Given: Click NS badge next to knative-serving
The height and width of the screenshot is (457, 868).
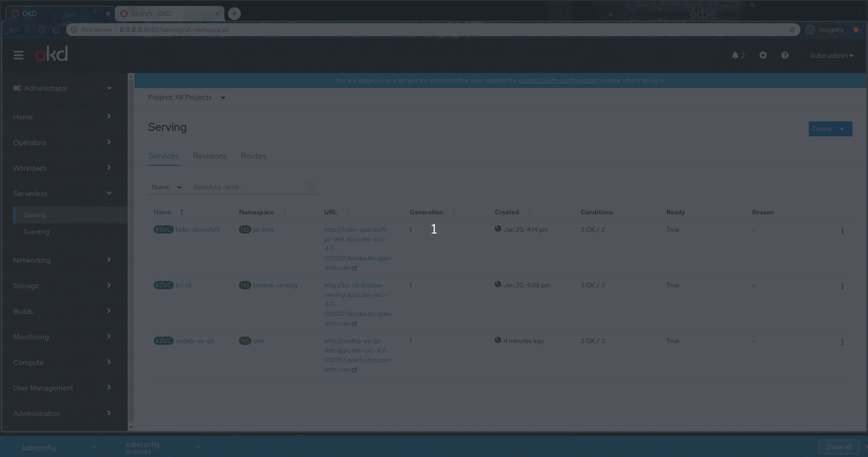Looking at the screenshot, I should (x=245, y=285).
